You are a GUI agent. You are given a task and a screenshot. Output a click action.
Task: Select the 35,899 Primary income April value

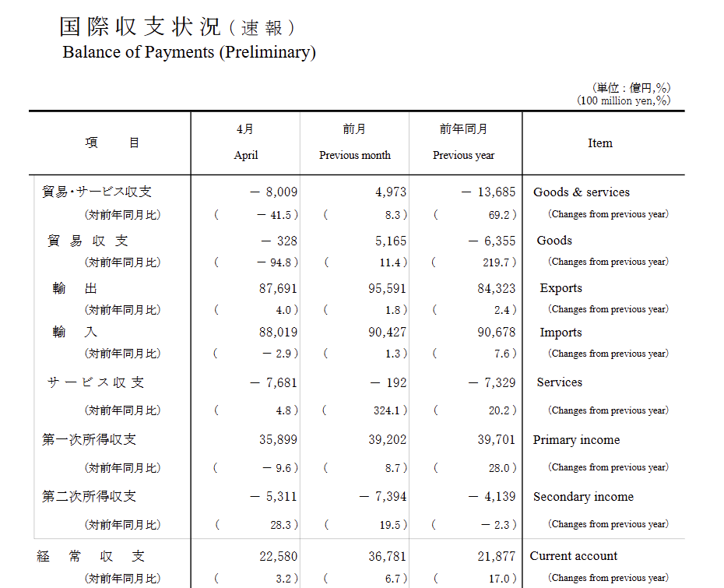pyautogui.click(x=279, y=439)
